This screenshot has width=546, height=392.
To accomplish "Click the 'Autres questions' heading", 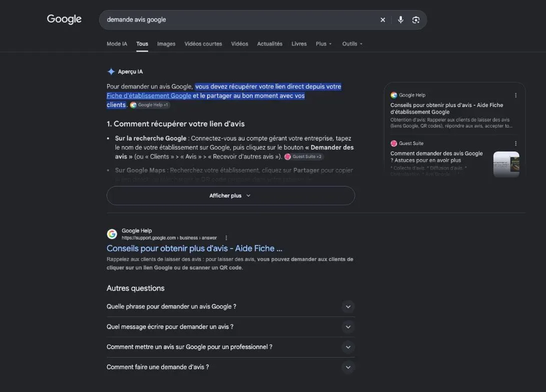I will click(136, 288).
